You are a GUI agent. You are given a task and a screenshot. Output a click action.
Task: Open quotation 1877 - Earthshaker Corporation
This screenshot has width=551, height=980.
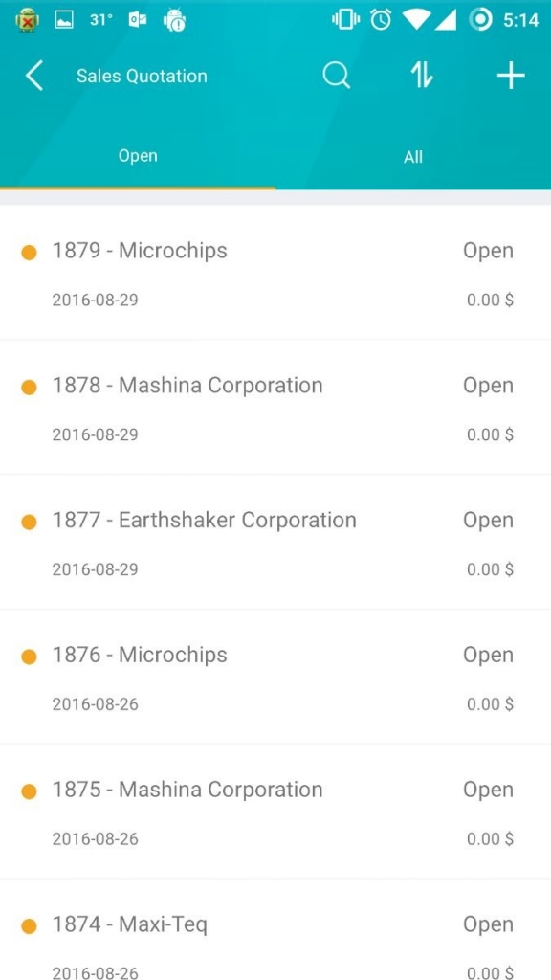click(x=275, y=543)
